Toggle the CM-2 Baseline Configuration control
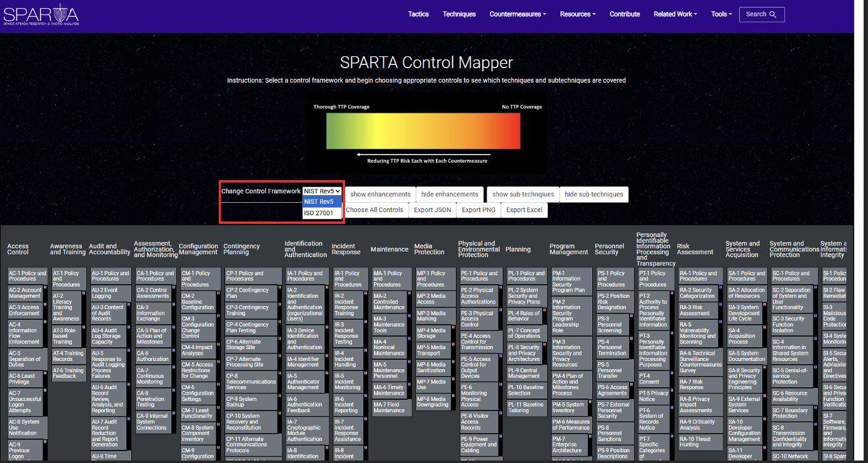The height and width of the screenshot is (463, 868). click(x=198, y=302)
